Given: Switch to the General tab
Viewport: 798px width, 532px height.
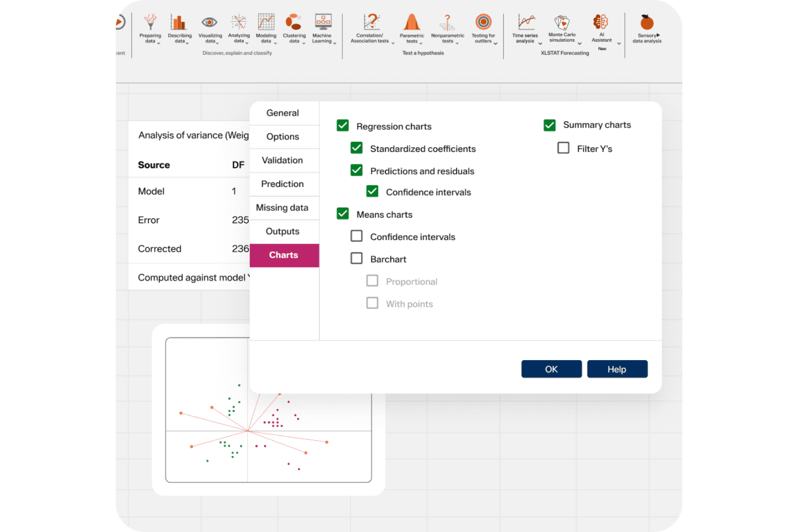Looking at the screenshot, I should click(x=284, y=113).
